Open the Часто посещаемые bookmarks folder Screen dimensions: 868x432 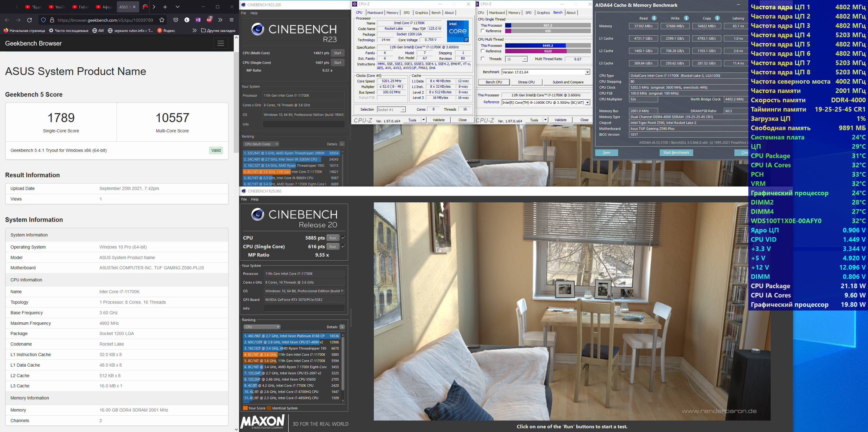pyautogui.click(x=69, y=31)
